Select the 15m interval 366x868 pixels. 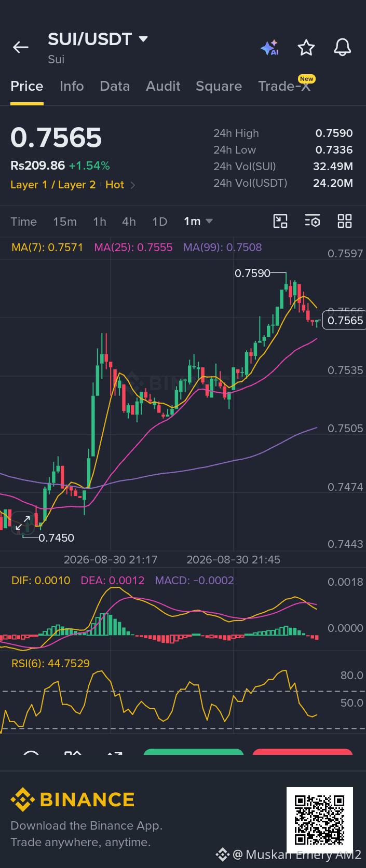tap(65, 222)
